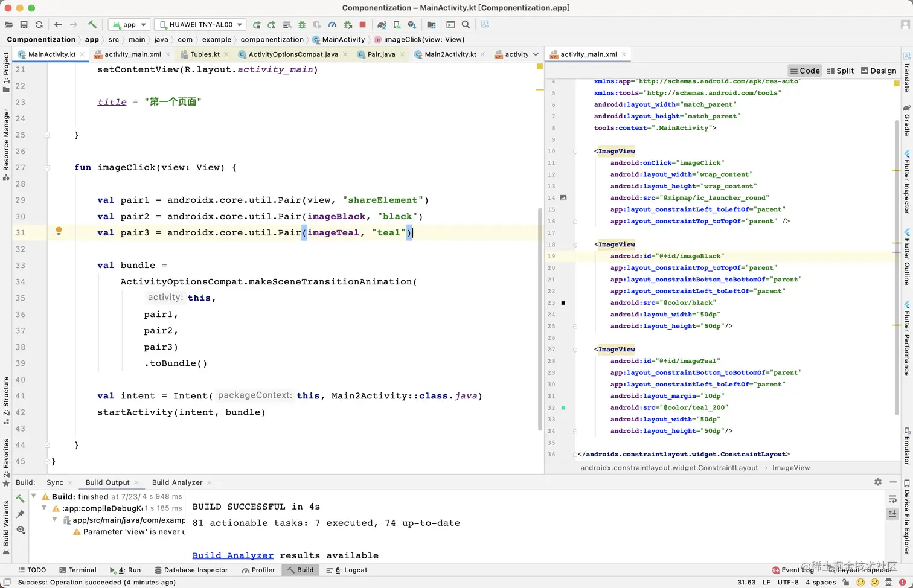
Task: Open the Build Analyzer tab
Action: click(x=177, y=482)
